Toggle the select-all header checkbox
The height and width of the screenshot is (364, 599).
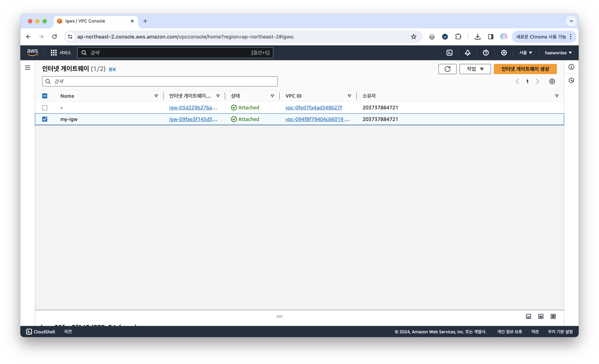[x=45, y=96]
